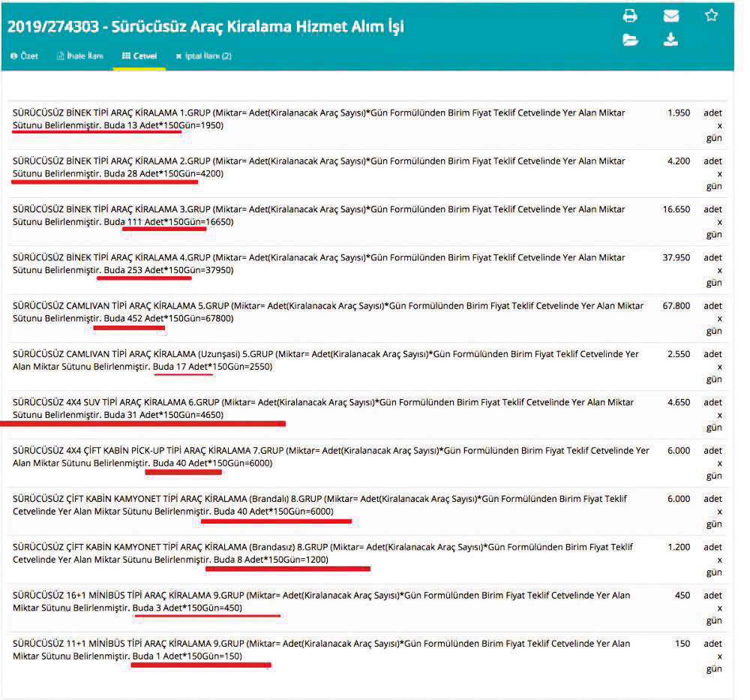Click the tender title 2019/274303
Screen dimensions: 750x700
(x=205, y=27)
